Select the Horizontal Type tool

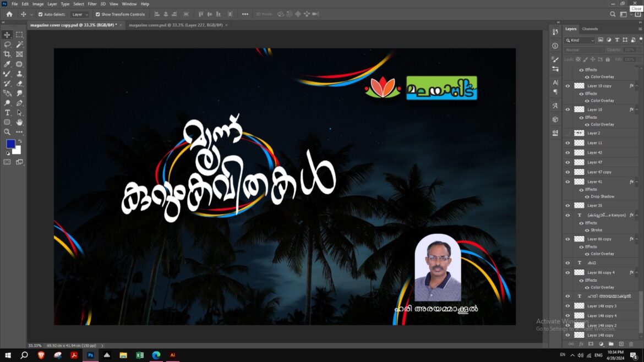click(7, 112)
